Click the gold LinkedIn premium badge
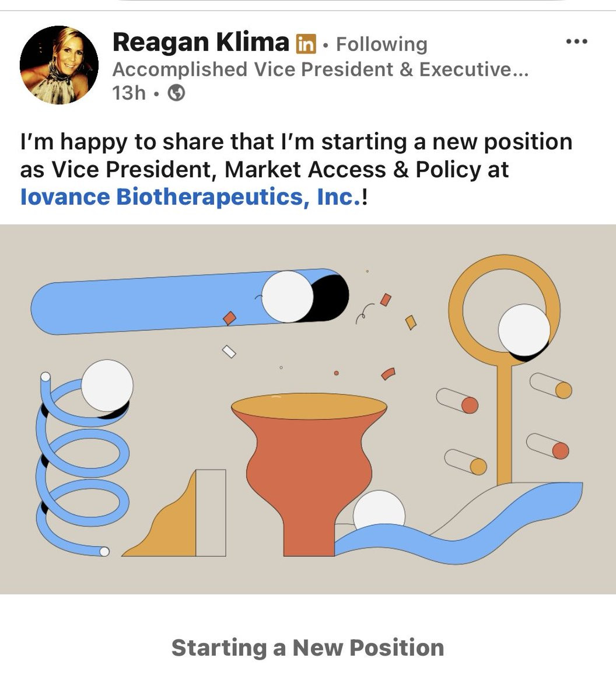Viewport: 616px width, 700px height. 306,43
